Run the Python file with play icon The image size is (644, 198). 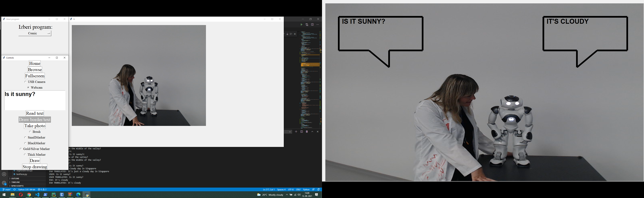[301, 25]
